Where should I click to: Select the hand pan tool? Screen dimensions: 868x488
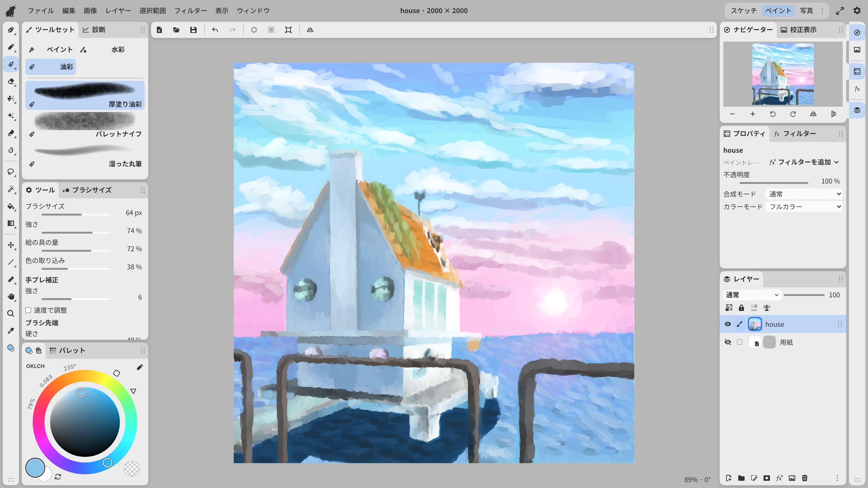[x=11, y=296]
